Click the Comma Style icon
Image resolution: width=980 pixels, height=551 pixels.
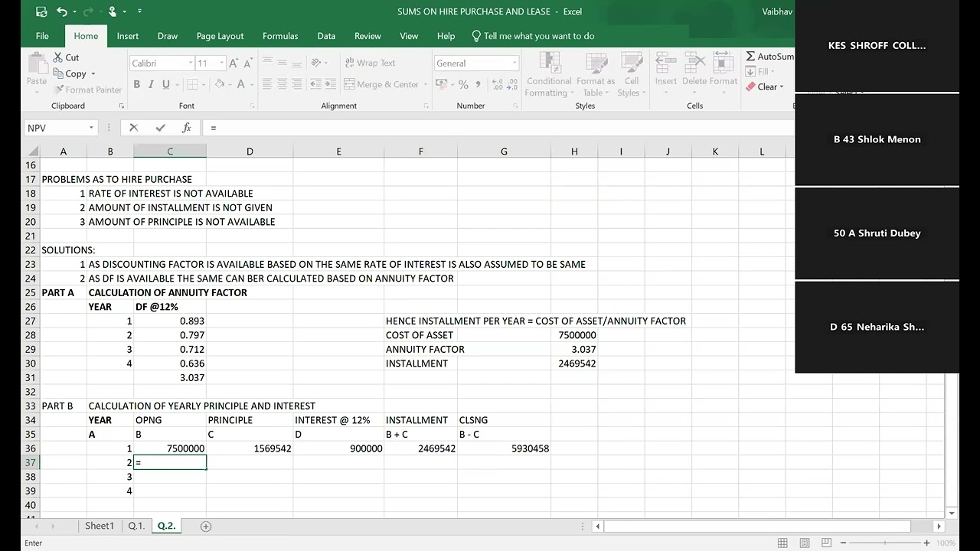pyautogui.click(x=477, y=84)
